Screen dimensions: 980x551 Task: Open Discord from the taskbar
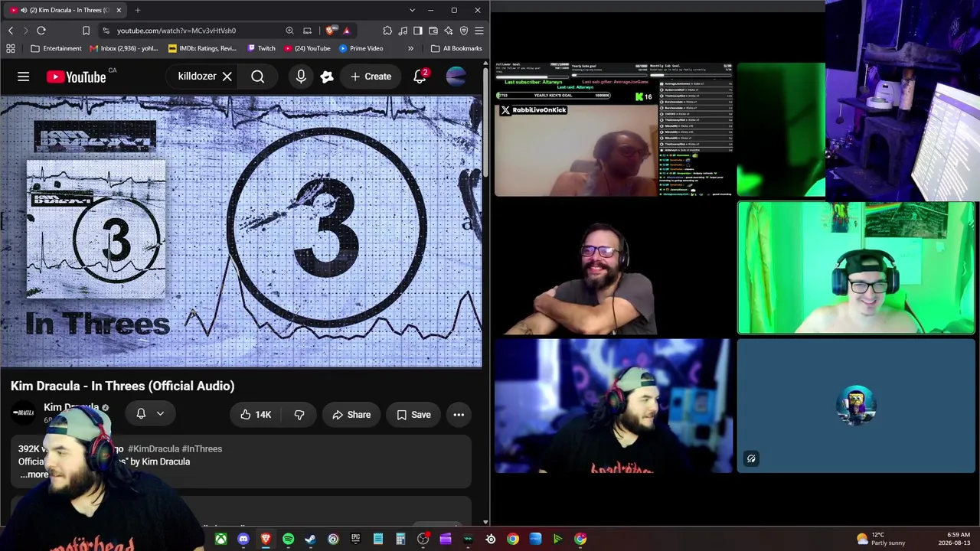click(243, 539)
